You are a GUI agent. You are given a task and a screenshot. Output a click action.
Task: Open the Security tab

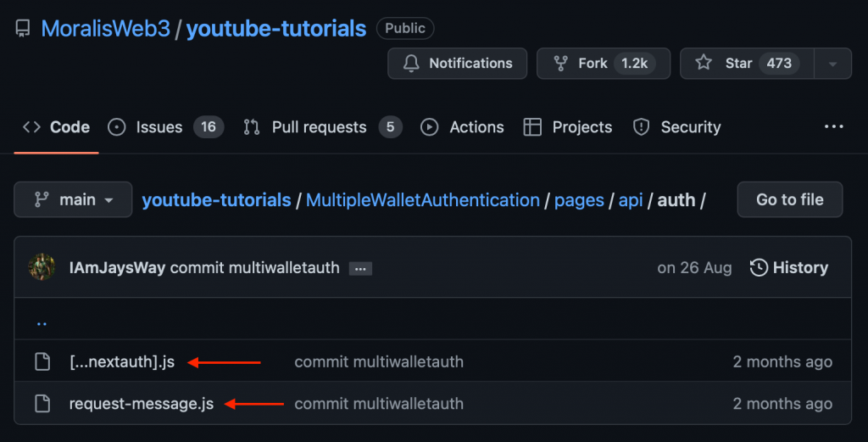[x=677, y=127]
